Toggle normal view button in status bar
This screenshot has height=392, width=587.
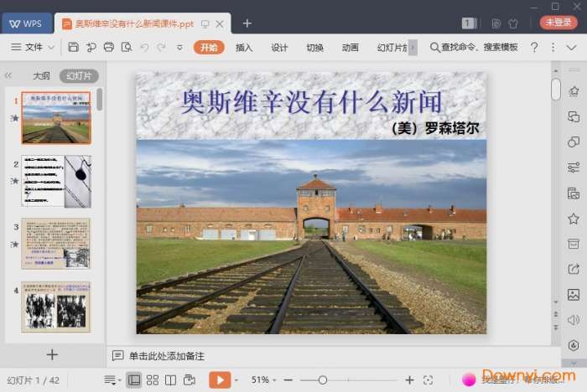134,380
